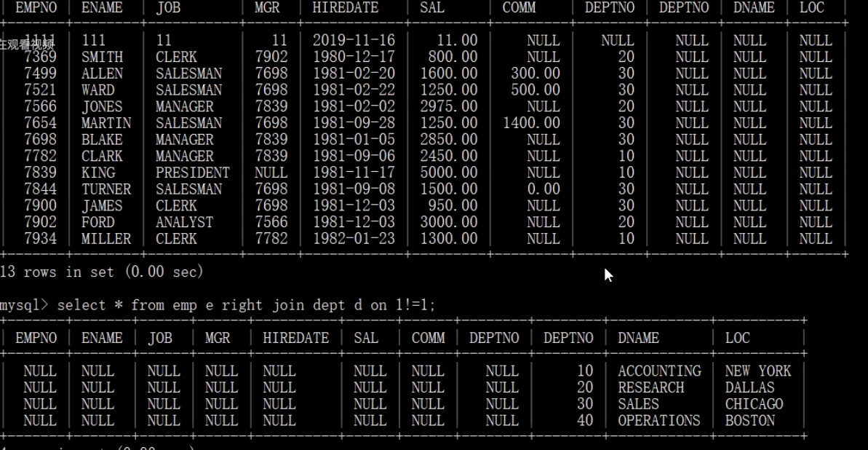Pick employee name BLAKE
Screen dimensions: 868x450
pyautogui.click(x=103, y=140)
